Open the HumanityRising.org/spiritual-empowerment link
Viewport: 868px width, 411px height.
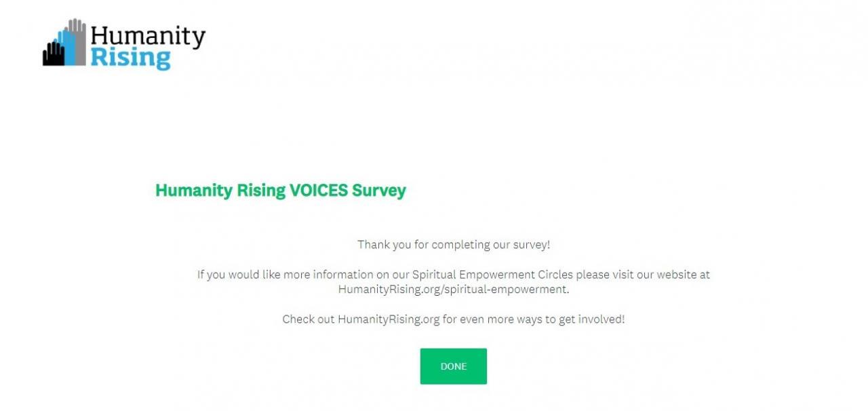tap(452, 289)
